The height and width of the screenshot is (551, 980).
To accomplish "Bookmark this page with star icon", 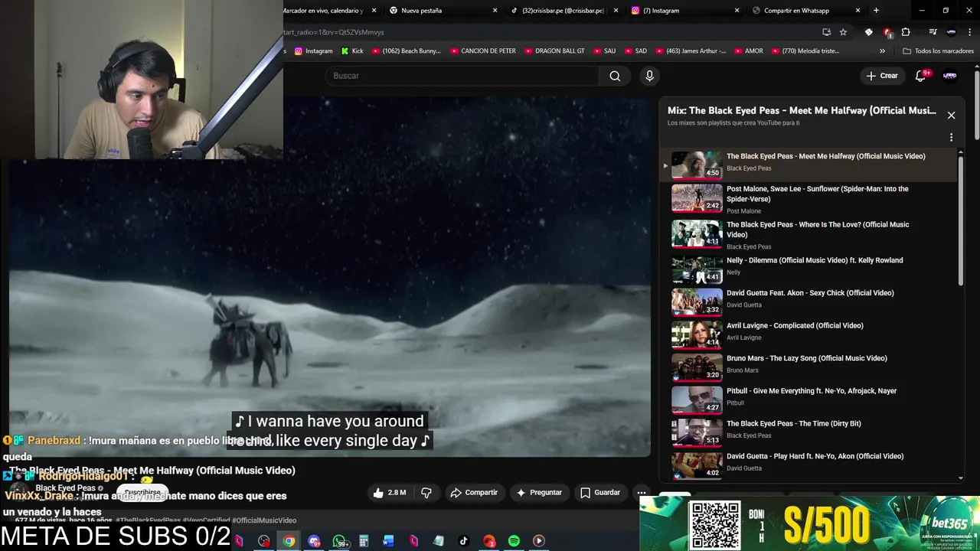I will click(x=843, y=32).
